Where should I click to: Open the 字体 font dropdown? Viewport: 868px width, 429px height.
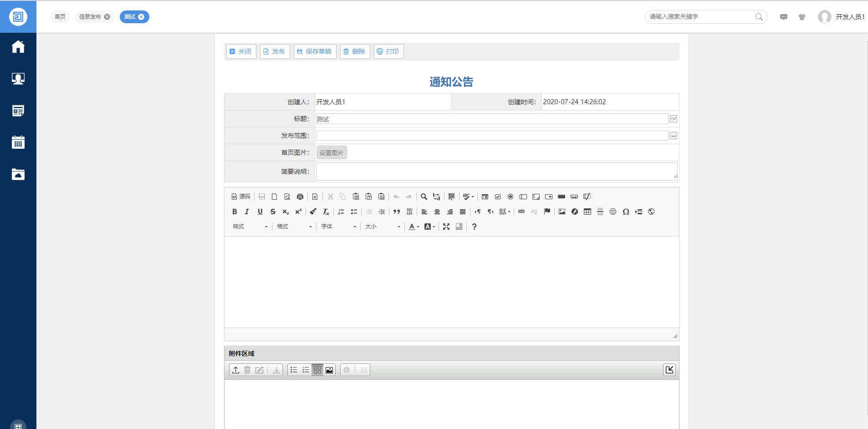pos(338,227)
